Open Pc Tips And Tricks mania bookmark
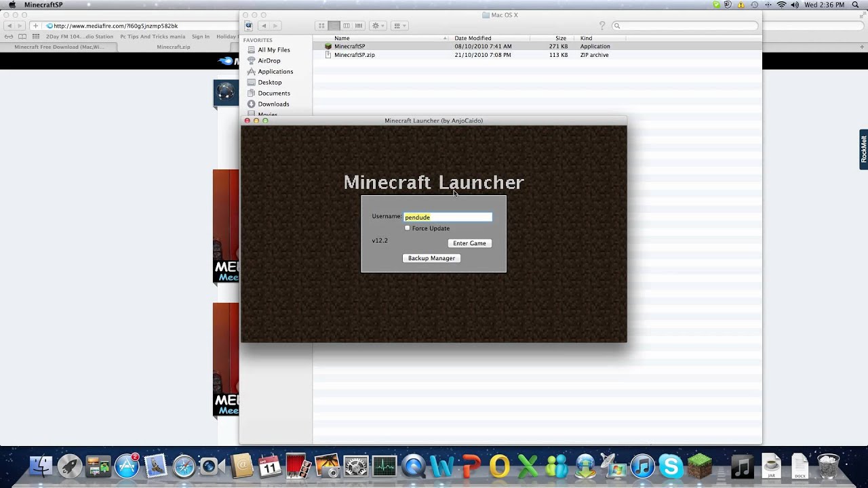Viewport: 868px width, 488px height. [153, 37]
